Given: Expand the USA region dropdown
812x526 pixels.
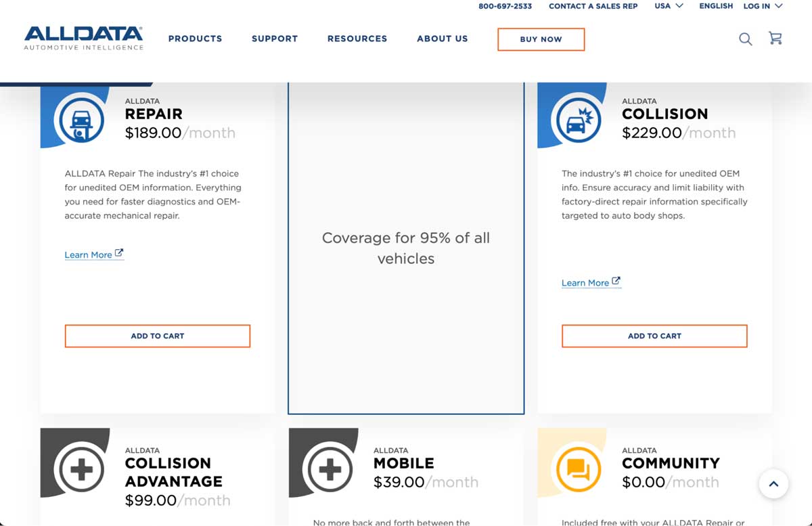Looking at the screenshot, I should point(669,6).
